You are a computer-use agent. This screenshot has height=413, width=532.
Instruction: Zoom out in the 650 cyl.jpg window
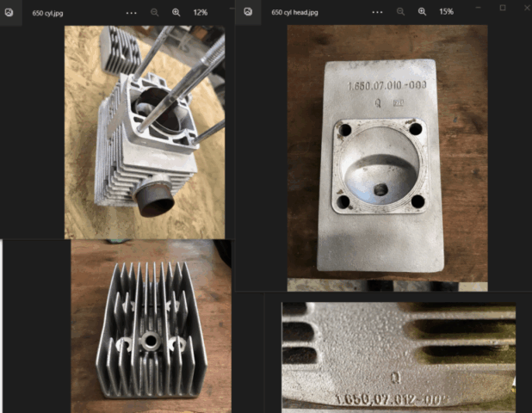(x=155, y=13)
